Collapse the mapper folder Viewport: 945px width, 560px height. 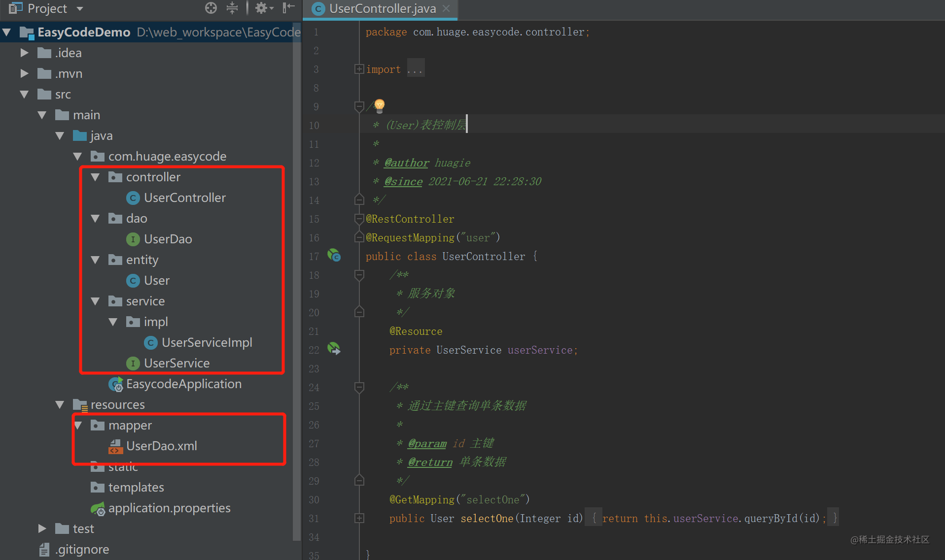pos(78,425)
